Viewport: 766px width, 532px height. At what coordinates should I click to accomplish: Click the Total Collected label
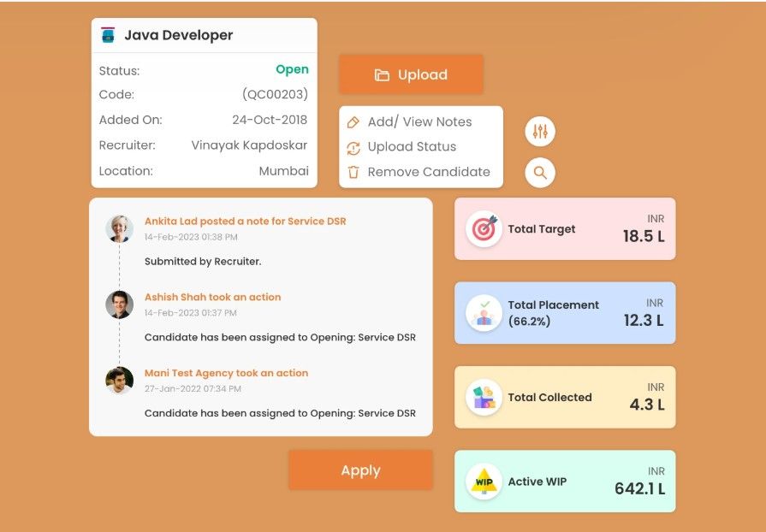pyautogui.click(x=549, y=398)
